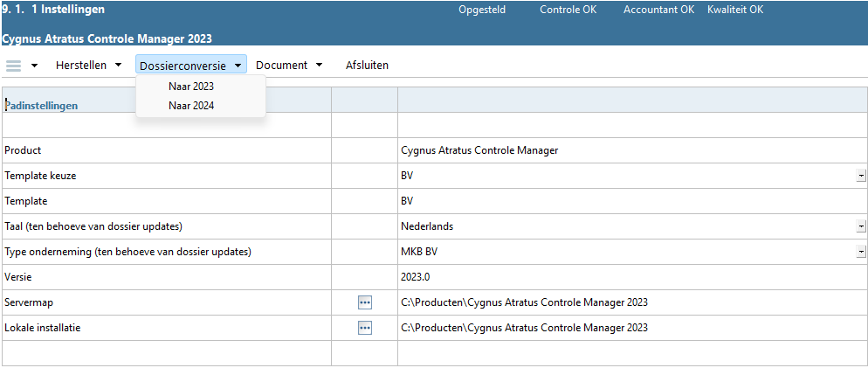Click the Lokale installatie path field
The width and height of the screenshot is (868, 368).
[632, 328]
